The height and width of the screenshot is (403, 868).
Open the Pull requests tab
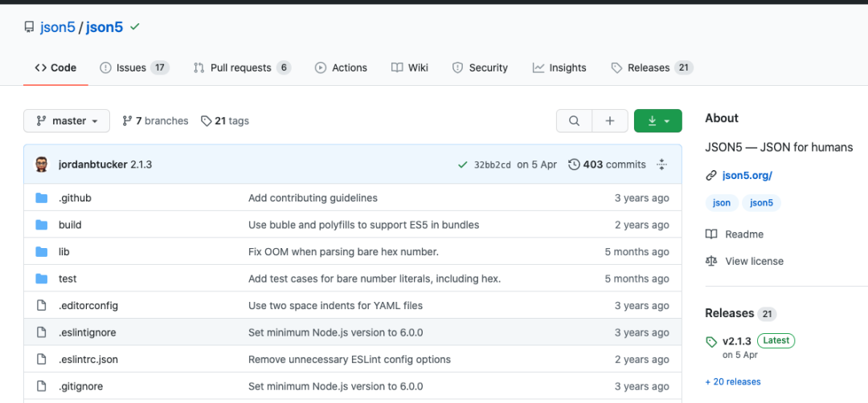[x=242, y=67]
